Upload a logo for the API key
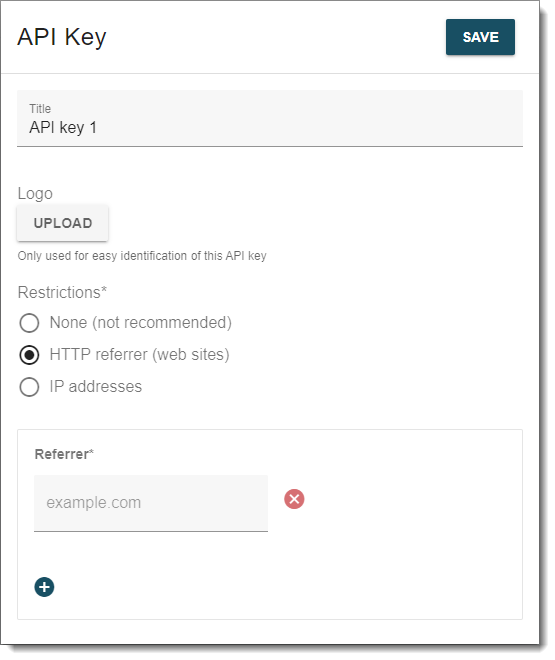This screenshot has width=555, height=660. (63, 223)
